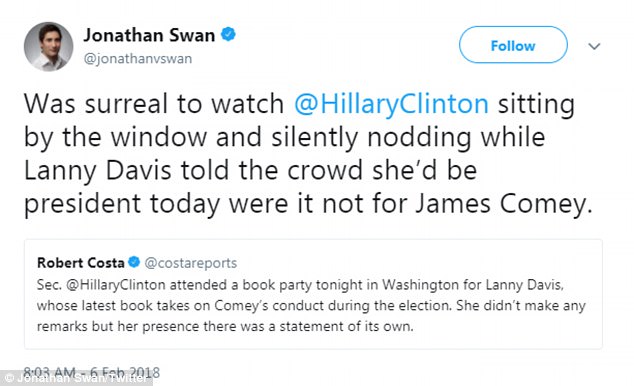Click the Jonathan Swan/Twitter copyright watermark

pyautogui.click(x=76, y=378)
